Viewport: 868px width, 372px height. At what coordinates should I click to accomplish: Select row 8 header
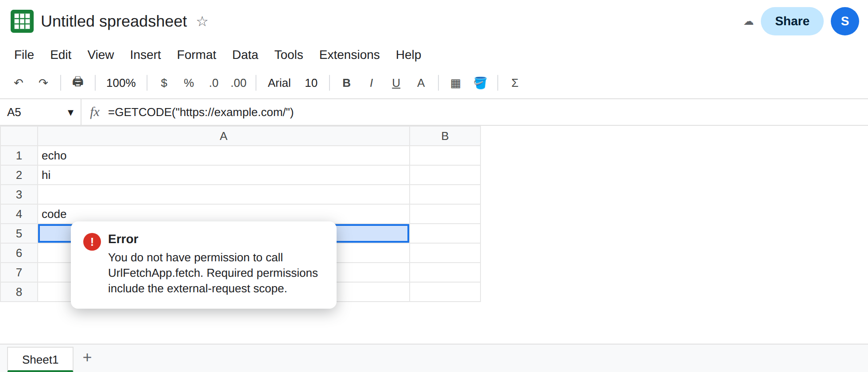click(x=19, y=292)
